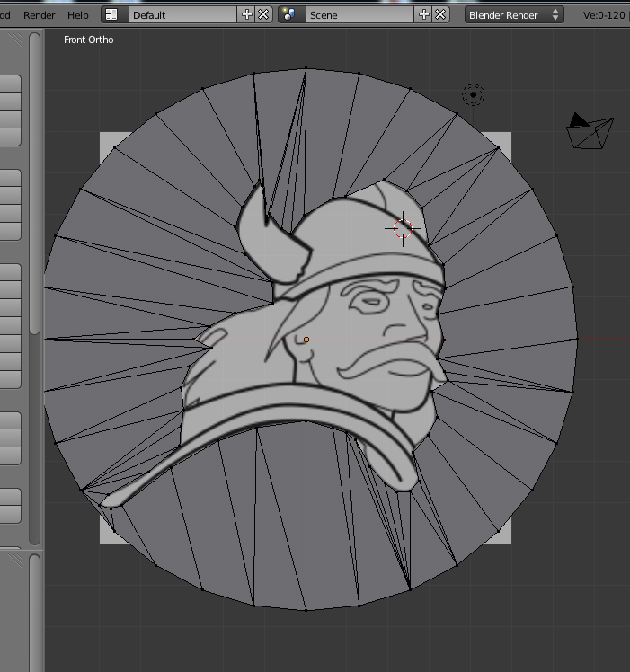This screenshot has width=630, height=672.
Task: Open the Help menu
Action: (77, 15)
